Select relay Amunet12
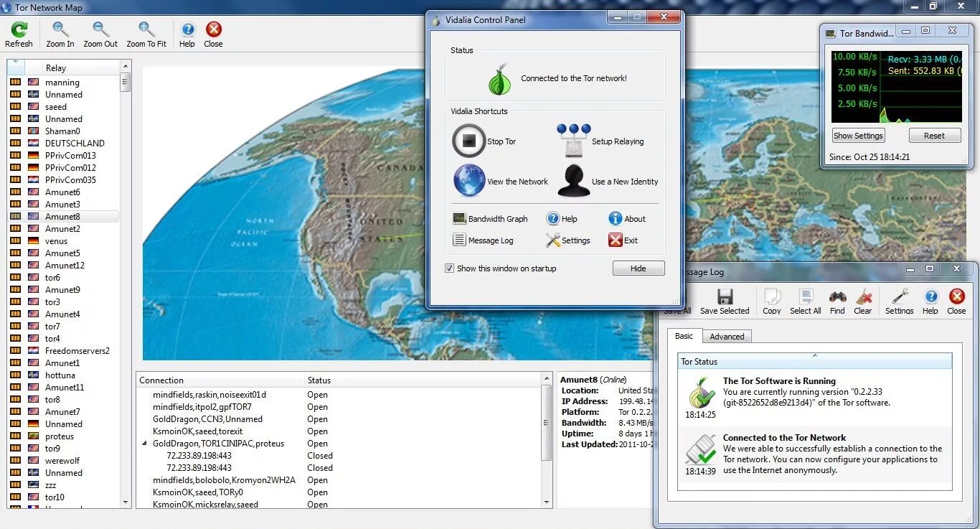Screen dimensions: 980x529 tap(63, 266)
